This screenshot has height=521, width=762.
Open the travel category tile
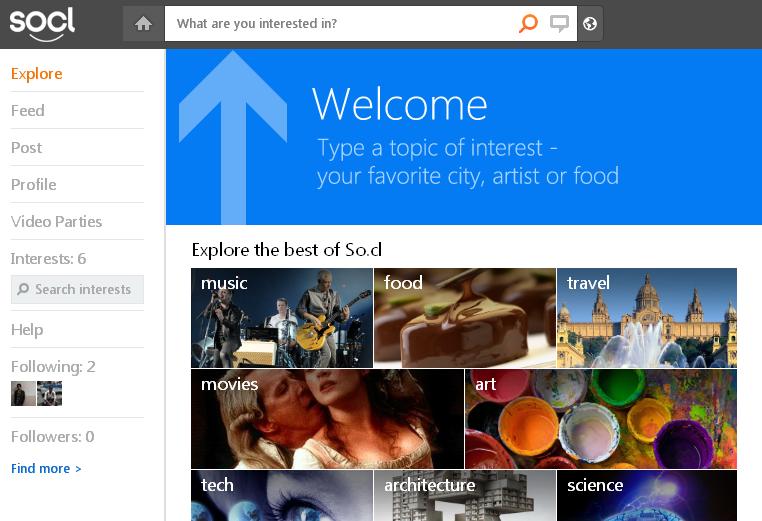(x=647, y=318)
